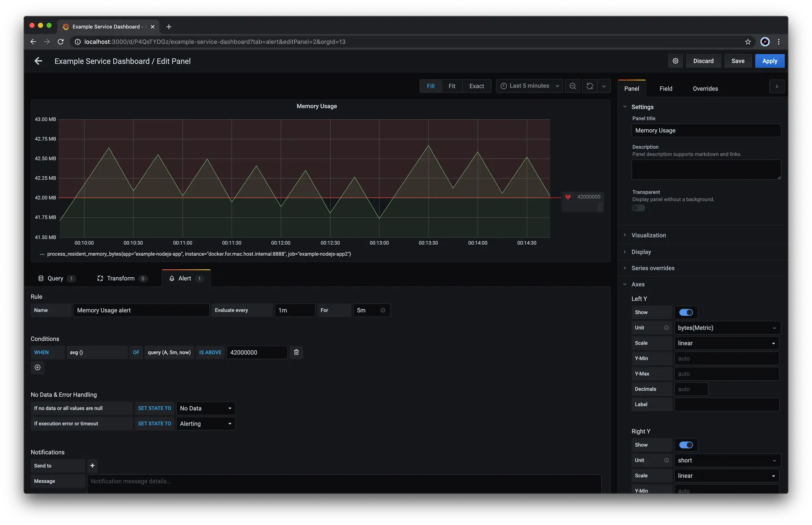Viewport: 812px width, 525px height.
Task: Open dashboard settings gear icon
Action: 675,61
